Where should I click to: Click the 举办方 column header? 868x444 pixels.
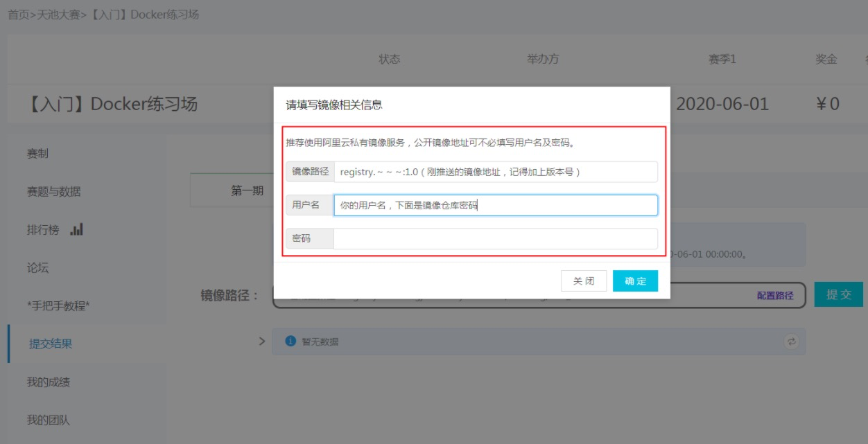(x=543, y=59)
